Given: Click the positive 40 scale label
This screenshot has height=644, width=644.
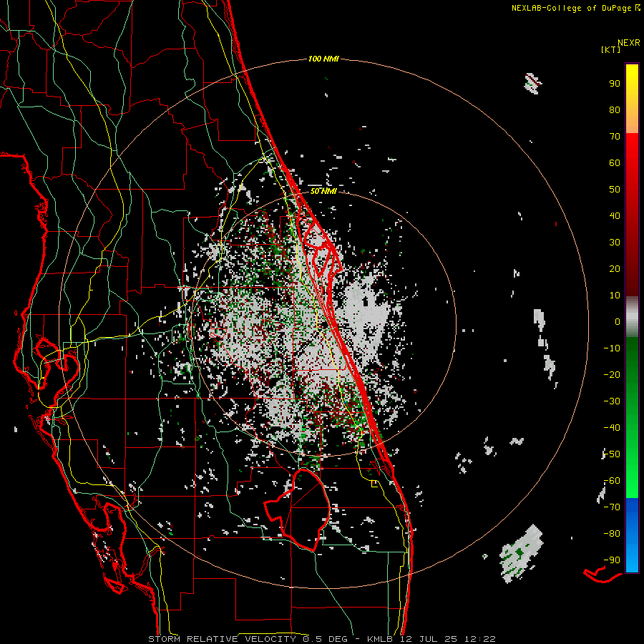Looking at the screenshot, I should coord(615,215).
